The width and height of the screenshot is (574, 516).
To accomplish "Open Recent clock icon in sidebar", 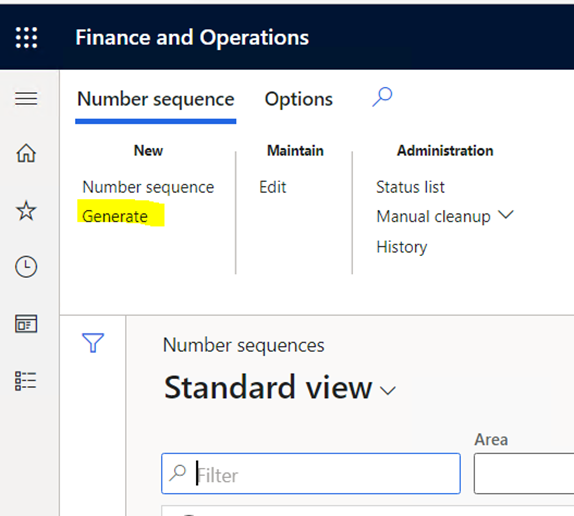I will (26, 266).
